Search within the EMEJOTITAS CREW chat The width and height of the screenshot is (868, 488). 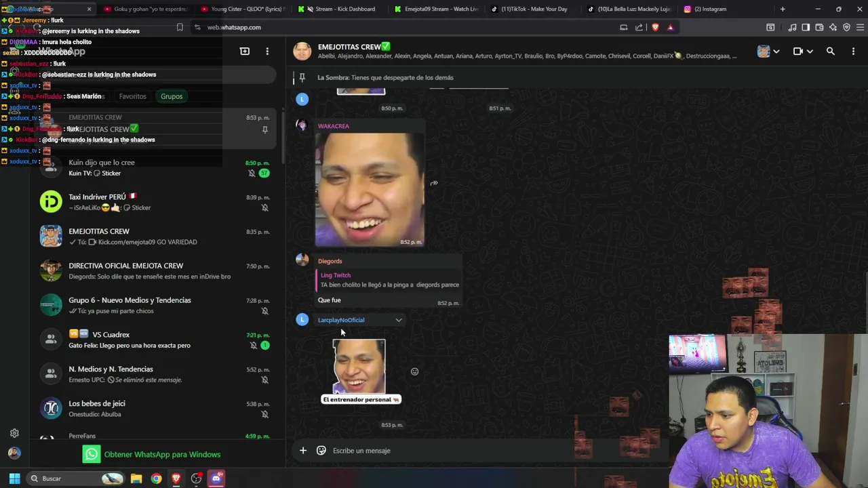pyautogui.click(x=831, y=52)
